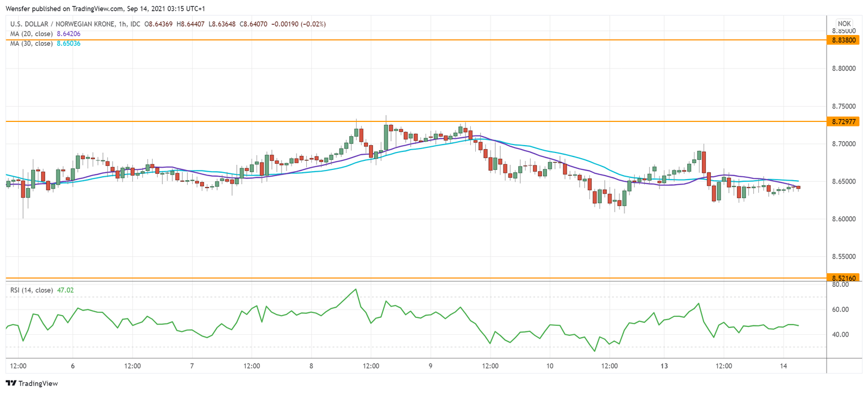
Task: Click the orange 8.83800 price level label
Action: click(844, 40)
